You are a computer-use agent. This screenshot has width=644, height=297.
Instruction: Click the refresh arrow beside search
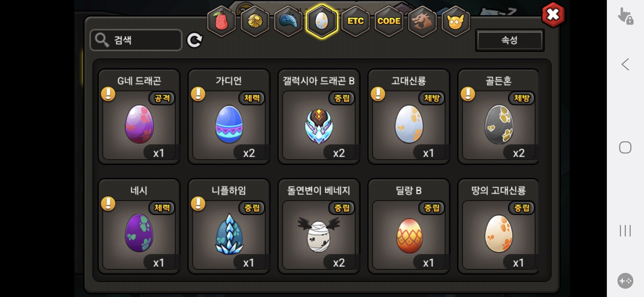[195, 40]
